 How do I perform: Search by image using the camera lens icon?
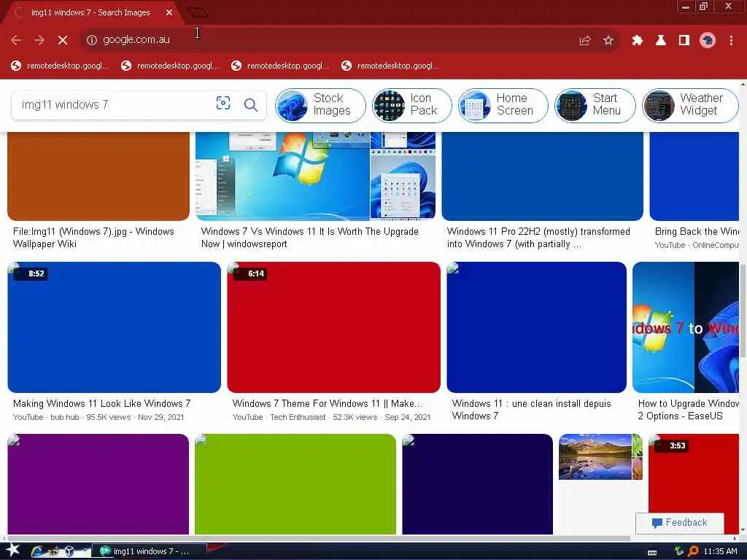coord(223,104)
